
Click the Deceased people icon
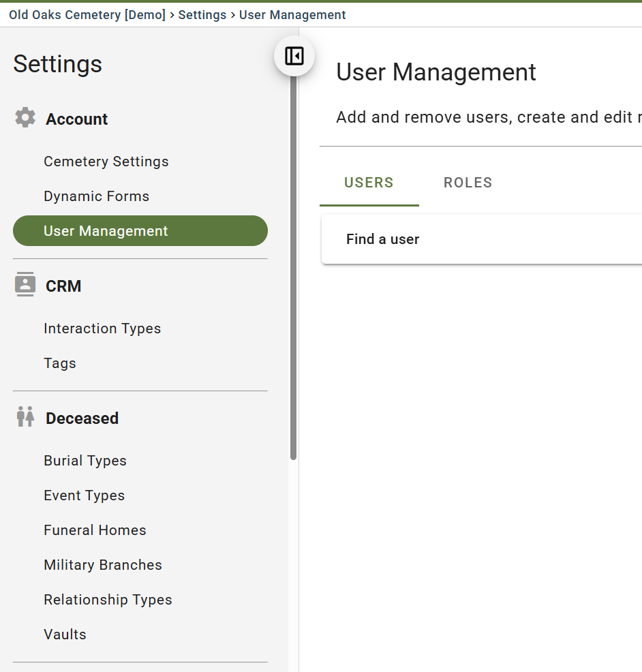pos(25,416)
